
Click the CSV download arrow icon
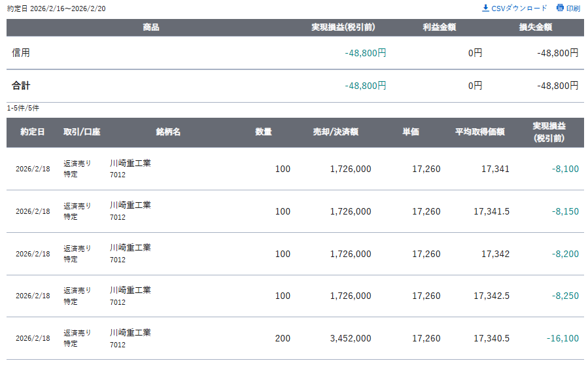485,9
